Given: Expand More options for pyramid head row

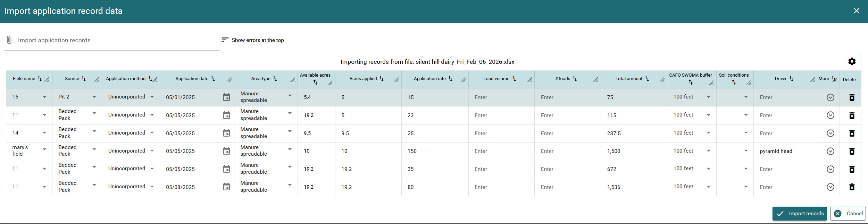Looking at the screenshot, I should (x=830, y=151).
